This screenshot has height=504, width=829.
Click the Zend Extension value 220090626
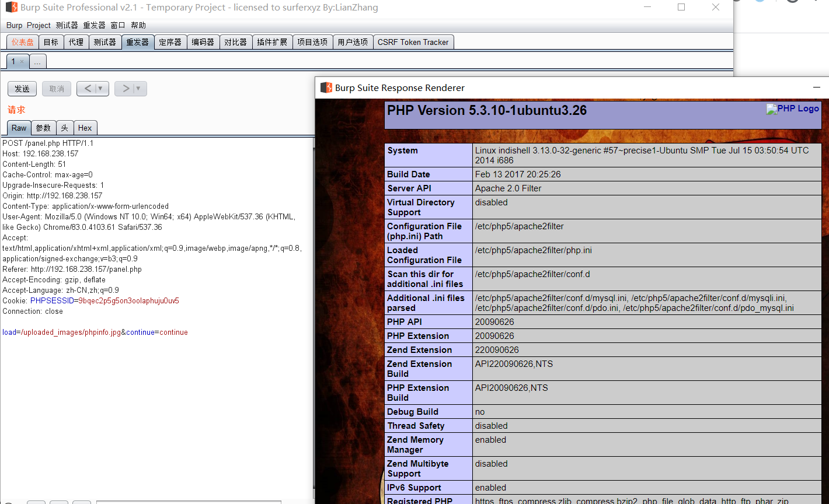pyautogui.click(x=497, y=350)
